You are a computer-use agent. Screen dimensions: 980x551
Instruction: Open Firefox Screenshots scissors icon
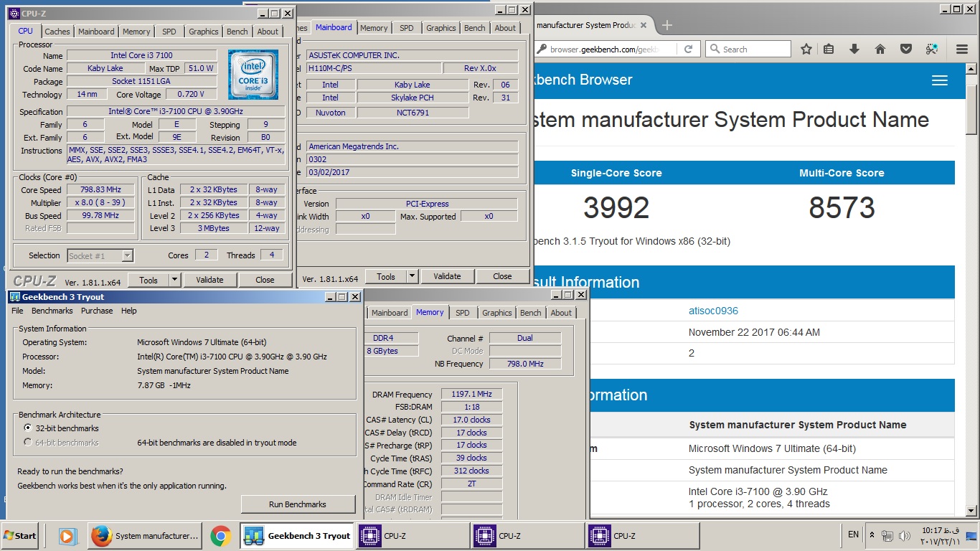pyautogui.click(x=932, y=50)
